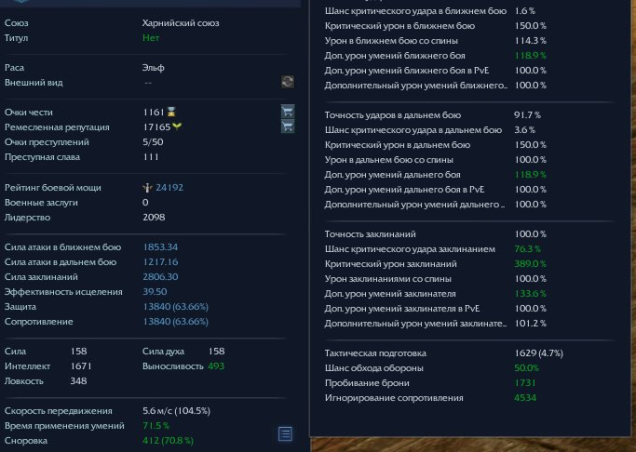Click the Харнийский союз faction name
The height and width of the screenshot is (452, 636).
click(x=181, y=22)
